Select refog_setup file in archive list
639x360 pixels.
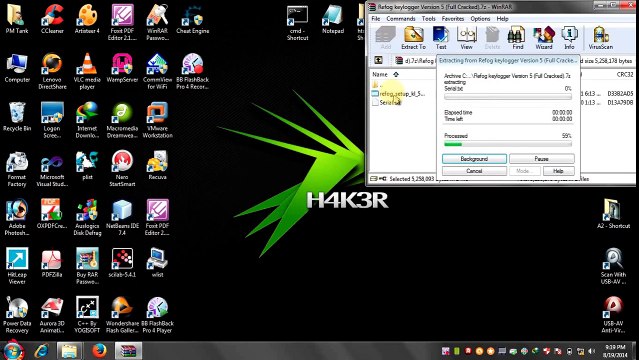point(398,94)
